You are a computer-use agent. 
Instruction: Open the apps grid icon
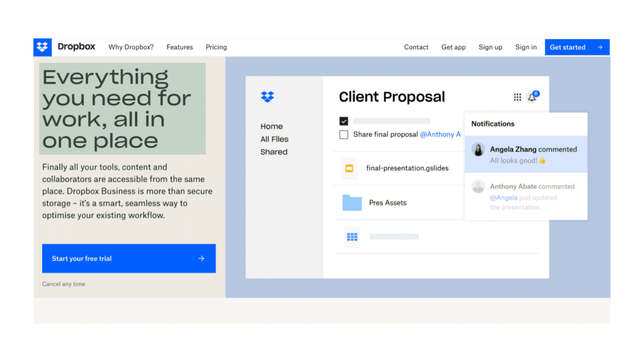(518, 97)
